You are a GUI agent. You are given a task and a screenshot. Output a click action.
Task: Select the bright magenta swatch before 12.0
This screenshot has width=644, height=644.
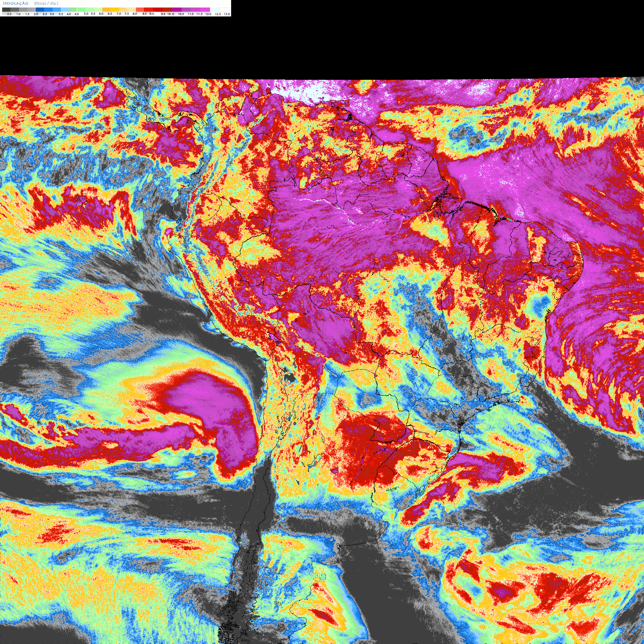(x=205, y=10)
